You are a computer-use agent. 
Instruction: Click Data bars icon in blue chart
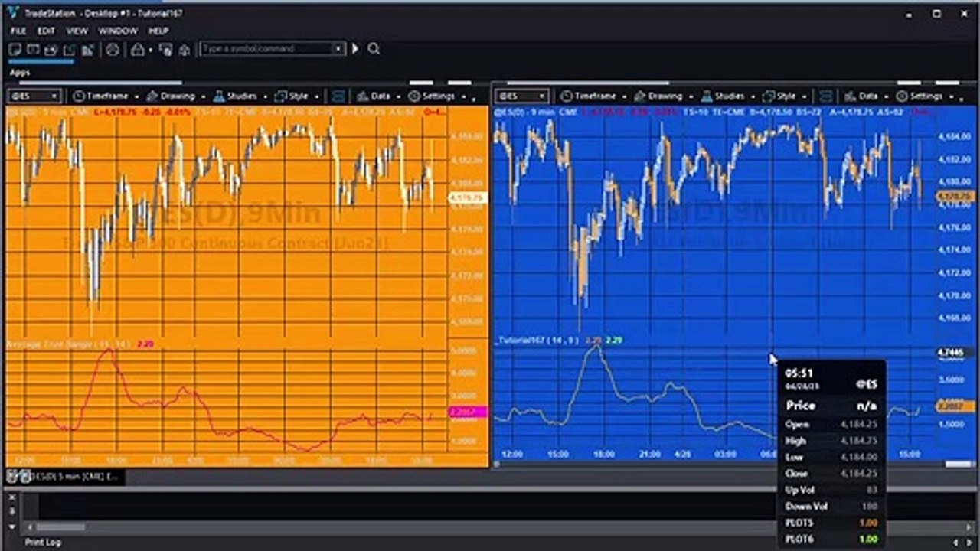pos(851,96)
